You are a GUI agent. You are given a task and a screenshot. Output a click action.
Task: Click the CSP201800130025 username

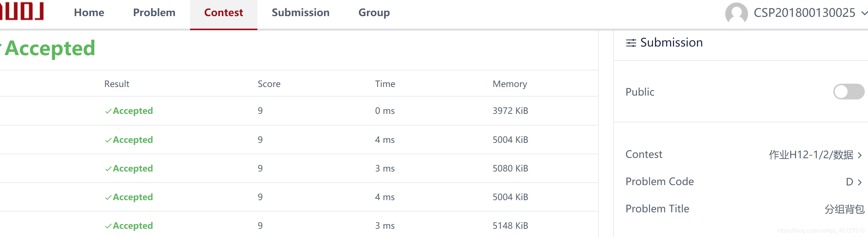pos(804,13)
